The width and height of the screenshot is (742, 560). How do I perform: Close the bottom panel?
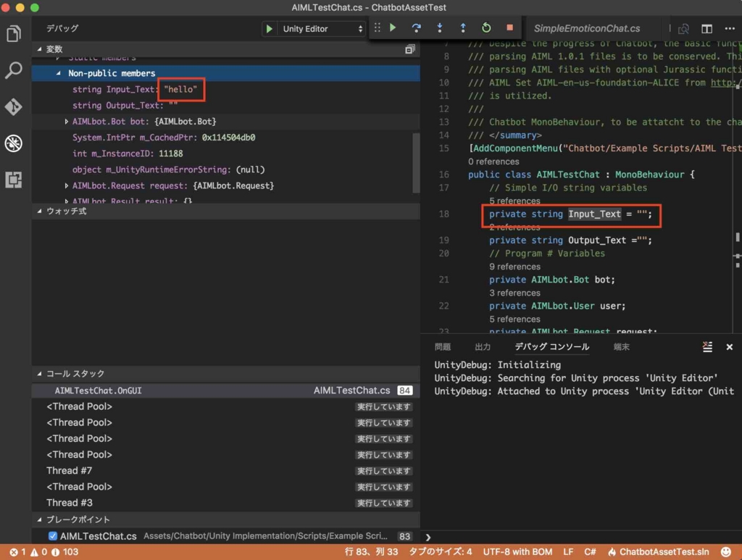click(x=729, y=347)
